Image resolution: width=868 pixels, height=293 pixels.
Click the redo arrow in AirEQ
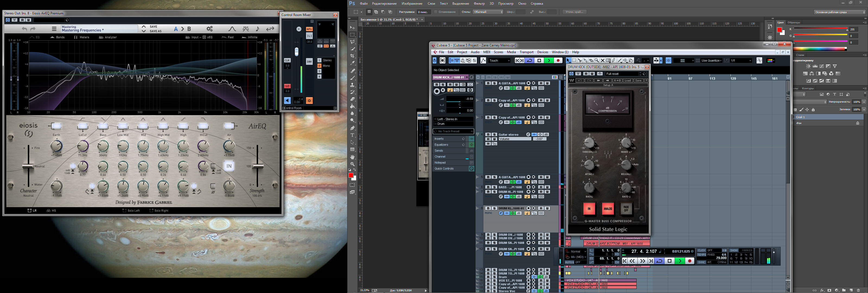point(33,29)
